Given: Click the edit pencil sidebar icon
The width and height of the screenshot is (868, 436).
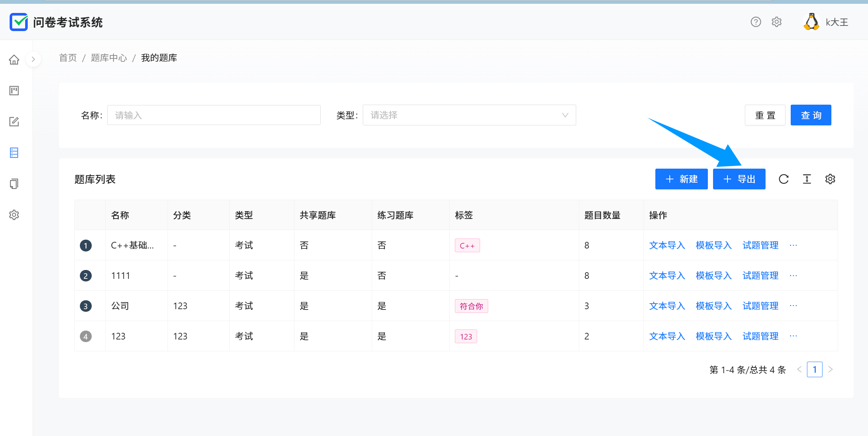Looking at the screenshot, I should click(14, 122).
